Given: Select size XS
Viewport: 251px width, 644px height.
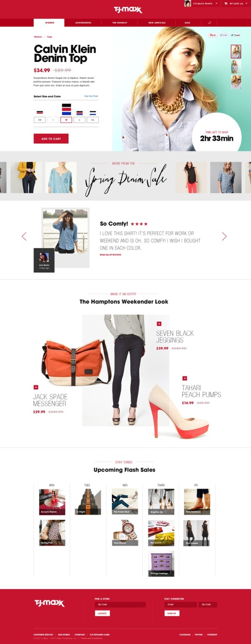Looking at the screenshot, I should click(x=40, y=120).
